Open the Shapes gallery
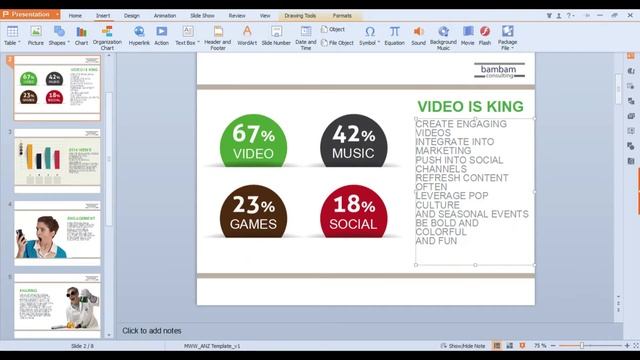 tap(59, 35)
